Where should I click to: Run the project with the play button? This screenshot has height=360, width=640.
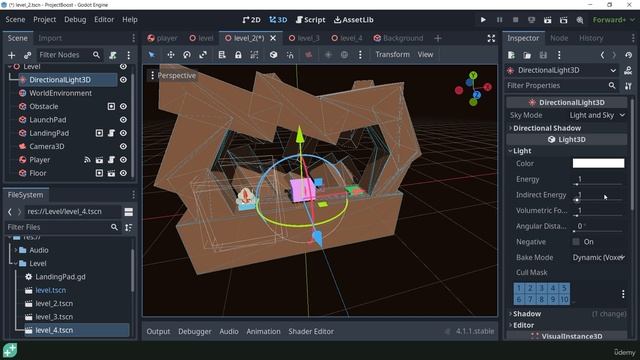coord(483,20)
